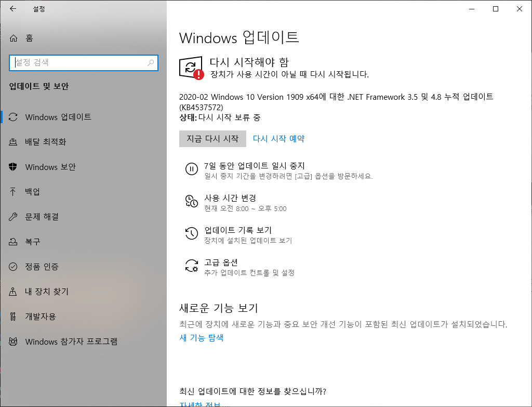The image size is (532, 407).
Task: Minimize the 설정 window
Action: pos(472,9)
